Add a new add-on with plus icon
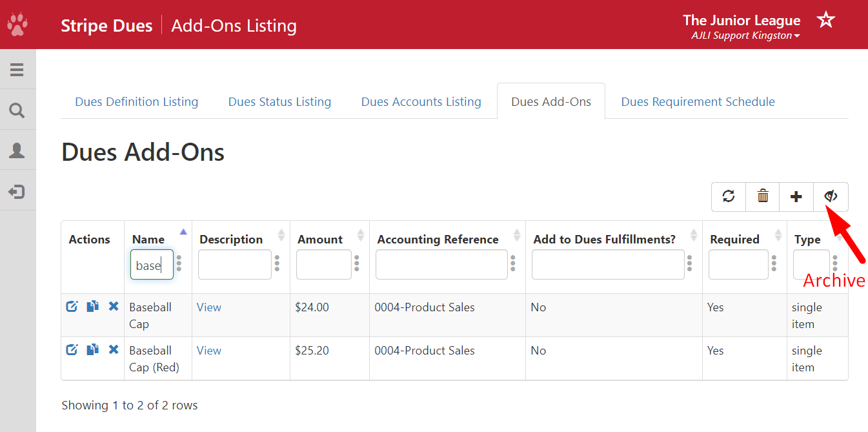 click(796, 196)
